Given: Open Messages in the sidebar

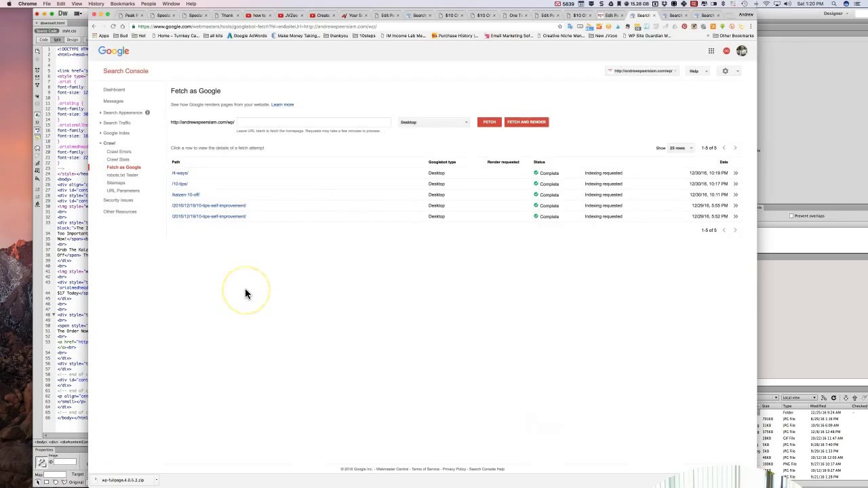Looking at the screenshot, I should click(x=113, y=101).
